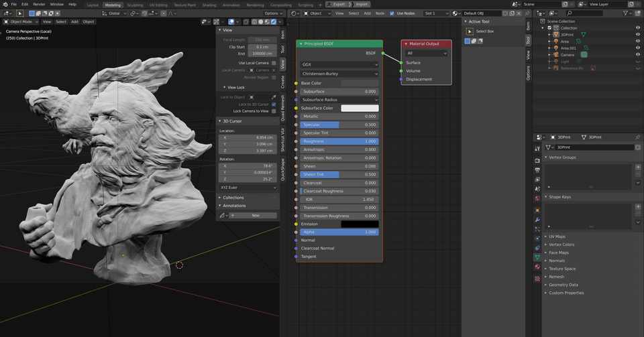Open the Blender logo application menu
The image size is (644, 337).
[x=5, y=4]
